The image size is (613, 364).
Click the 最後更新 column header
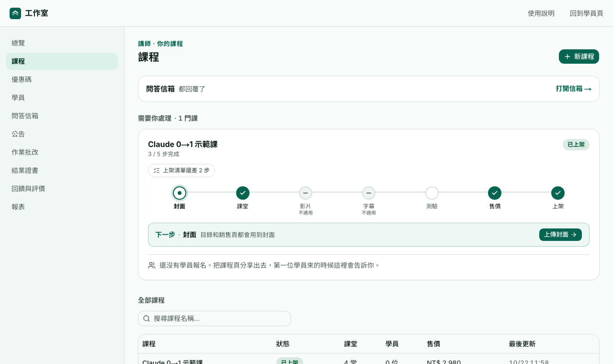point(522,344)
